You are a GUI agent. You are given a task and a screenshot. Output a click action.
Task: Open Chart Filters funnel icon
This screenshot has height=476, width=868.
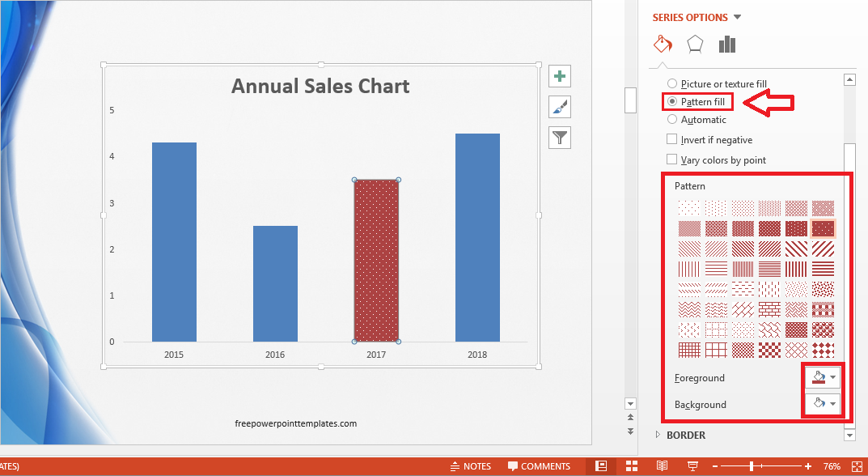tap(559, 137)
